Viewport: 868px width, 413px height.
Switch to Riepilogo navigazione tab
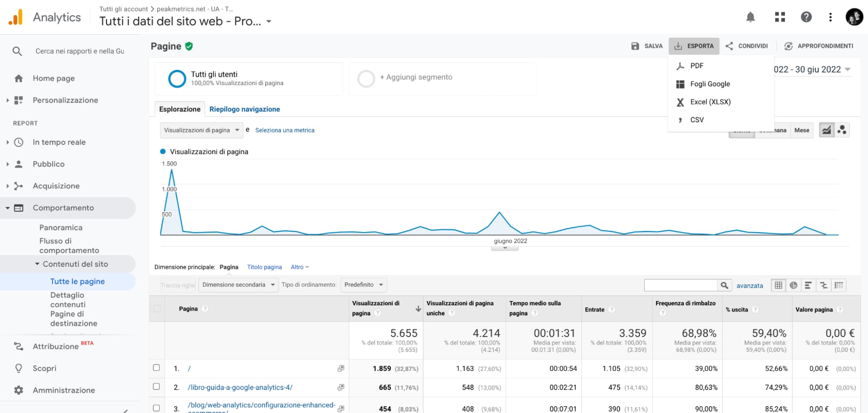(244, 109)
